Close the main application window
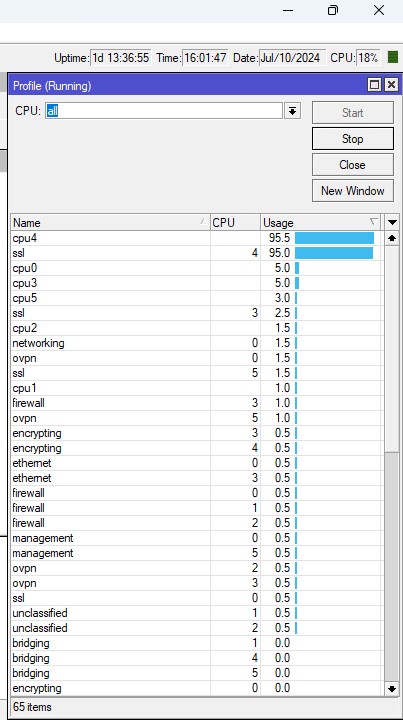The image size is (403, 720). 379,10
